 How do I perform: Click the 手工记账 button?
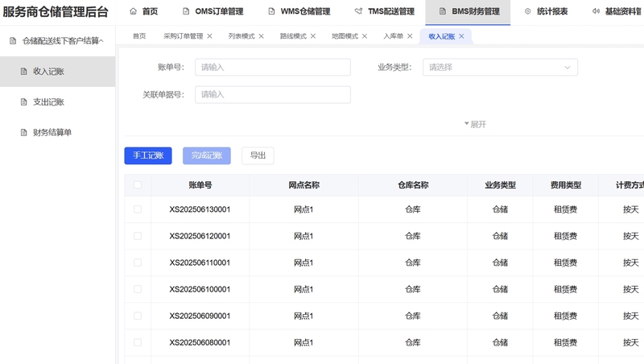tap(148, 155)
